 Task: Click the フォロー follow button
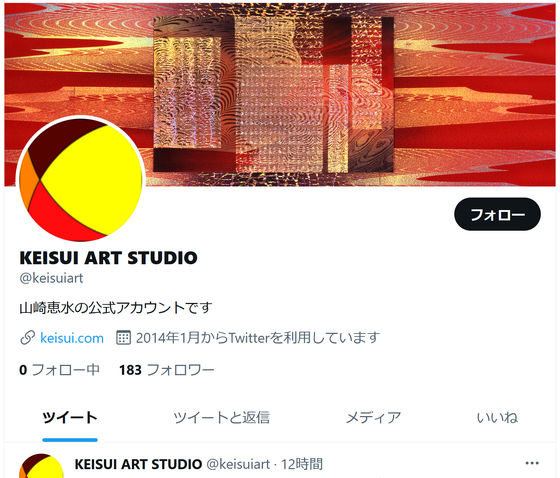497,214
